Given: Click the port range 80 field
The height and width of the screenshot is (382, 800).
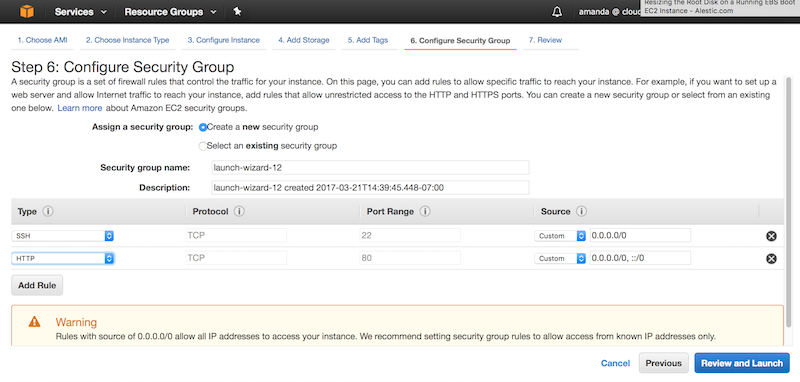Looking at the screenshot, I should [x=410, y=258].
